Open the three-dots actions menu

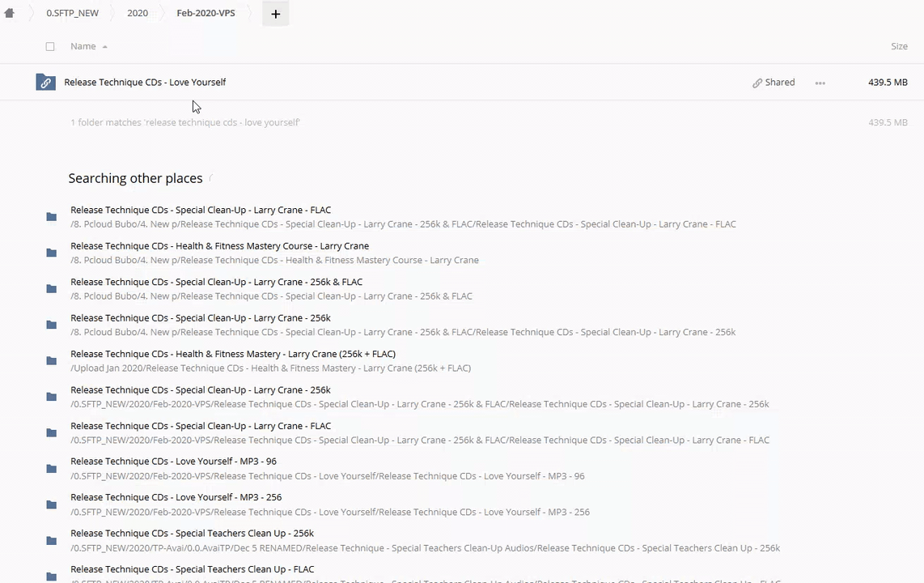(x=820, y=83)
